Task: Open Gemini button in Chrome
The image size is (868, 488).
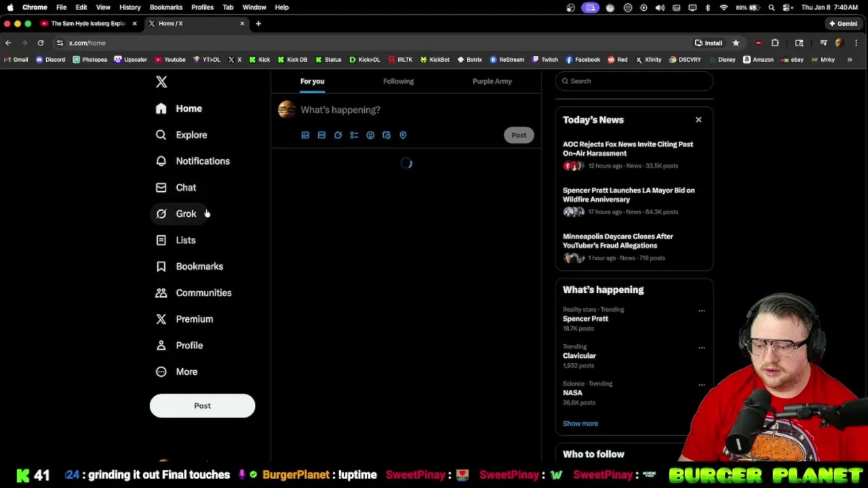Action: [843, 23]
